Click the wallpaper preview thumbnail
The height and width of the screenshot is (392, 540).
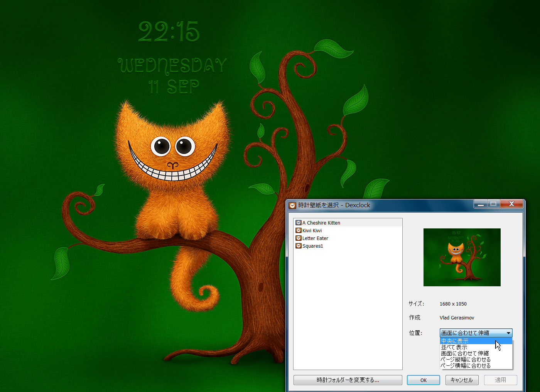462,257
